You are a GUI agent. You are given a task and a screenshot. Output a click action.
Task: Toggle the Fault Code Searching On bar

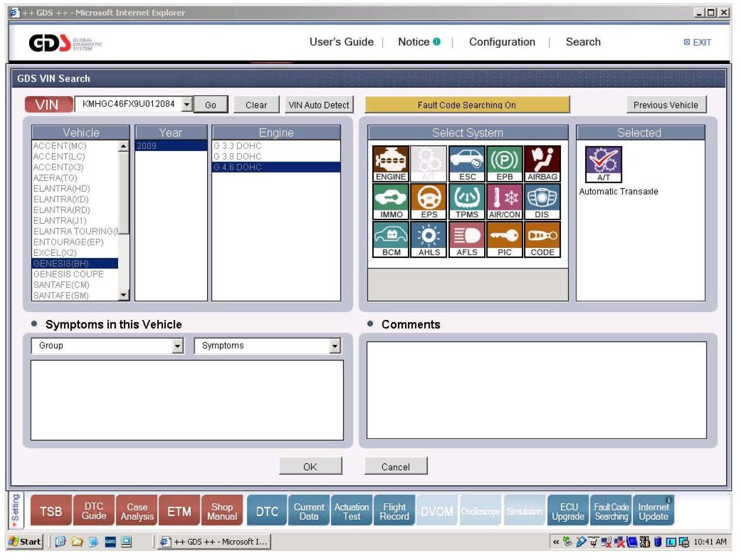[x=467, y=105]
